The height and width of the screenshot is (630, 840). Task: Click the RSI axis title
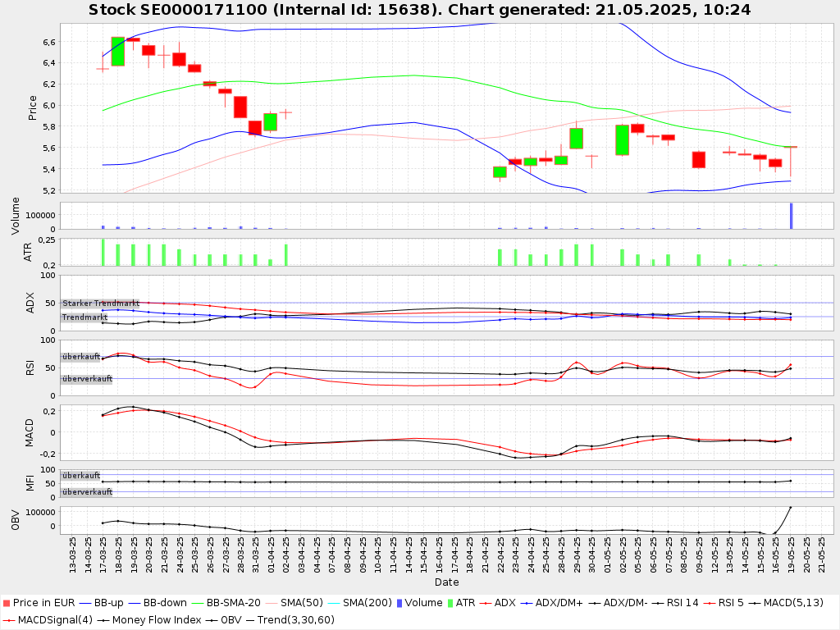click(30, 367)
